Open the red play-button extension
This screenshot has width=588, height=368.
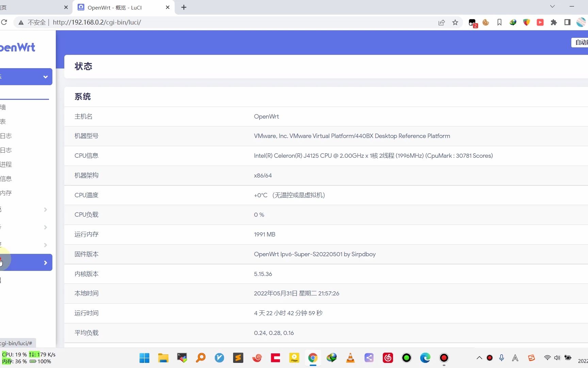[540, 22]
